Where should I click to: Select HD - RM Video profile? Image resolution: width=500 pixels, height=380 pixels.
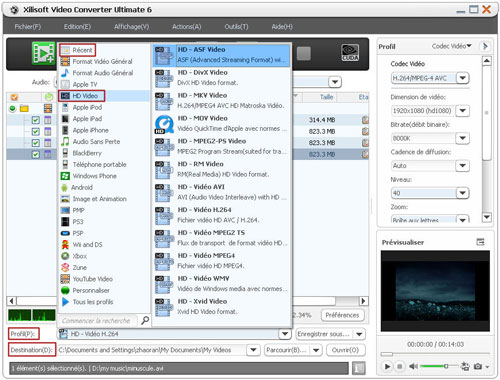[222, 169]
